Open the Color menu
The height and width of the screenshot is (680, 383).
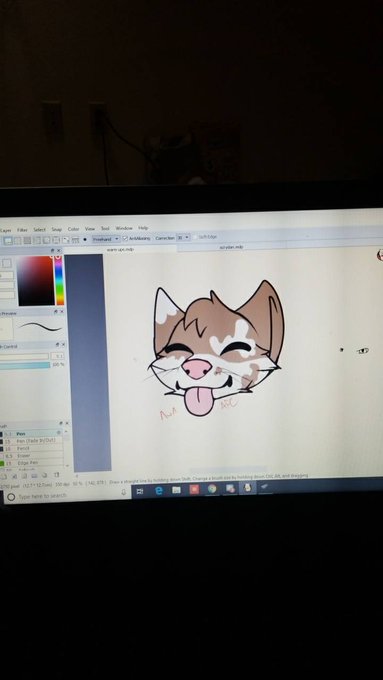[x=73, y=229]
